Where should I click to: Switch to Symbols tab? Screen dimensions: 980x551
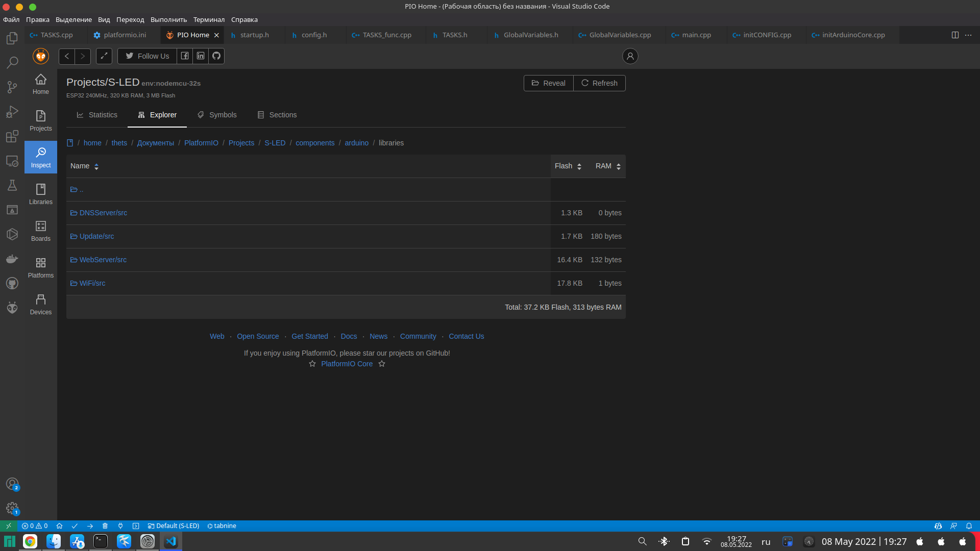tap(217, 115)
